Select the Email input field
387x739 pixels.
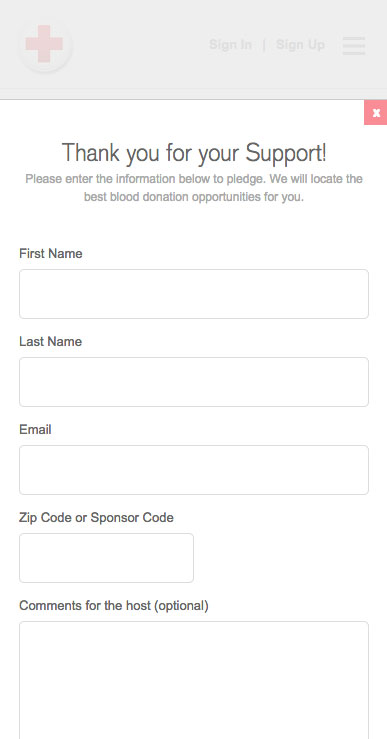click(x=194, y=470)
